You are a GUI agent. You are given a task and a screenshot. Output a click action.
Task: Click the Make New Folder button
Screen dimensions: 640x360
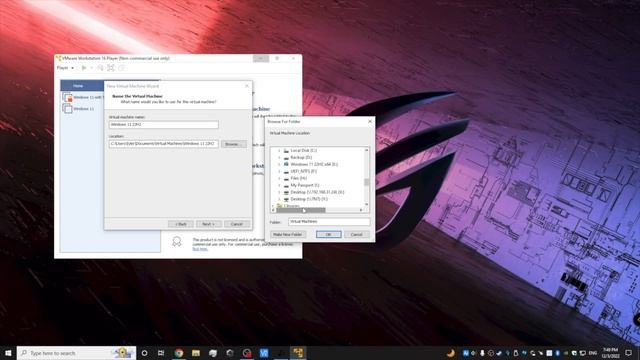[288, 235]
